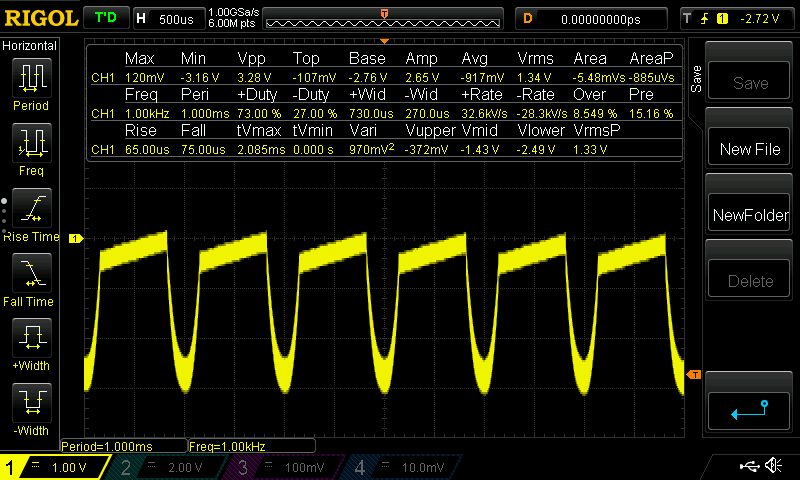800x480 pixels.
Task: Click the USB connection status icon
Action: 749,466
